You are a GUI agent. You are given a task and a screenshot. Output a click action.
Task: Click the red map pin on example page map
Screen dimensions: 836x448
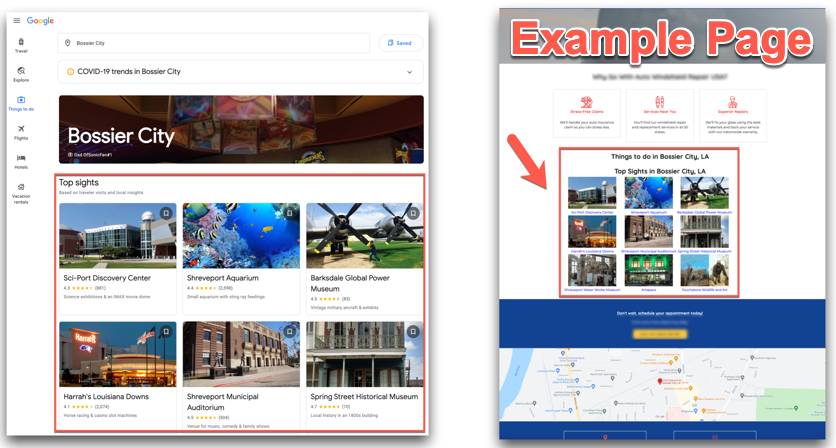(660, 381)
